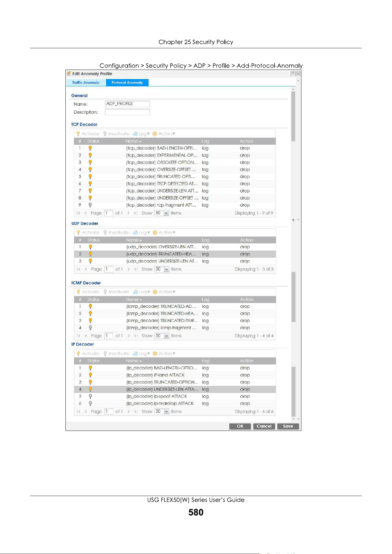Click the OK button
The height and width of the screenshot is (554, 392).
point(240,426)
